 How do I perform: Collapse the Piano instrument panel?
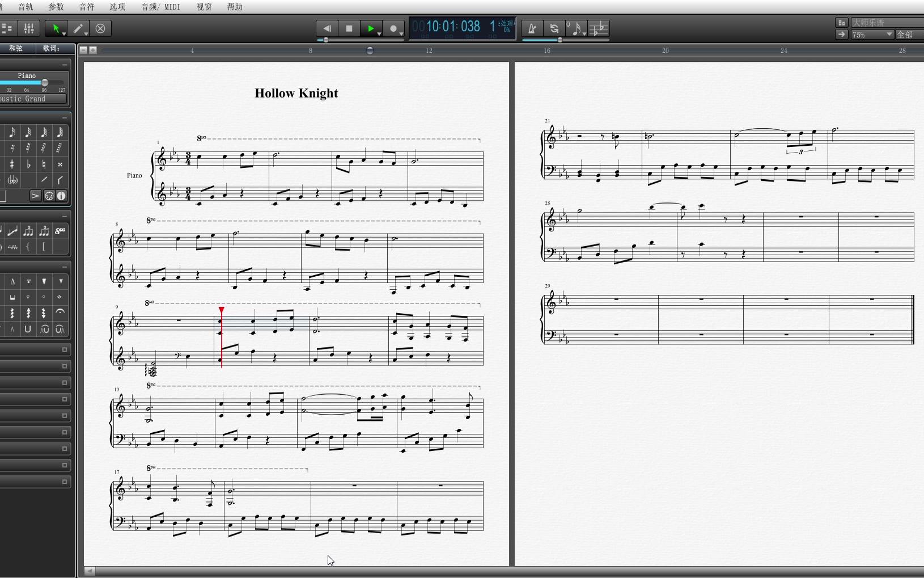[65, 65]
